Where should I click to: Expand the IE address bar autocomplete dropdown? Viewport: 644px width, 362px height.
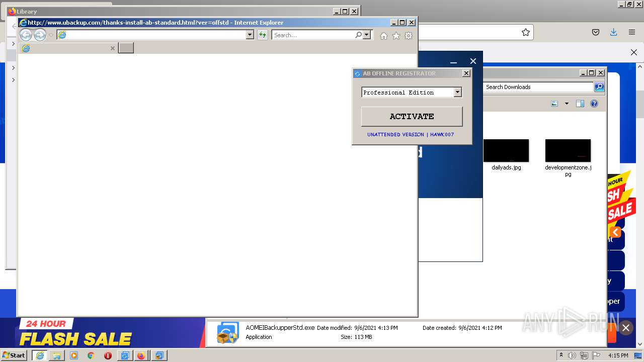click(250, 35)
